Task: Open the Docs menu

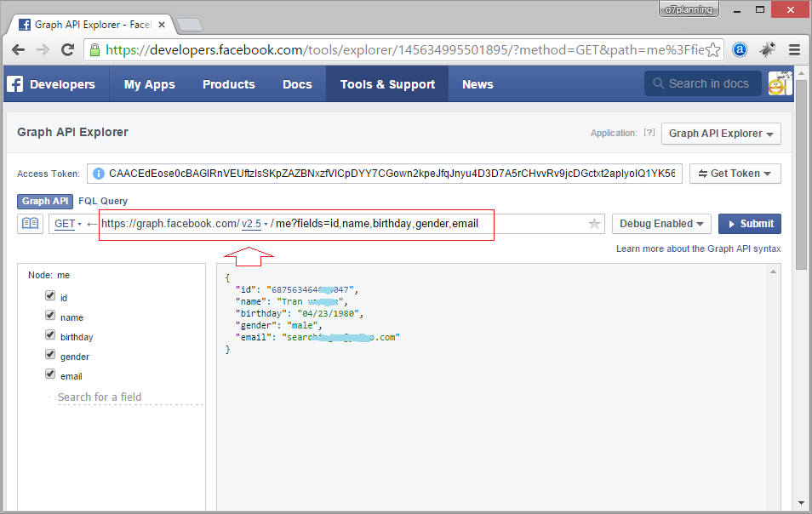Action: coord(297,84)
